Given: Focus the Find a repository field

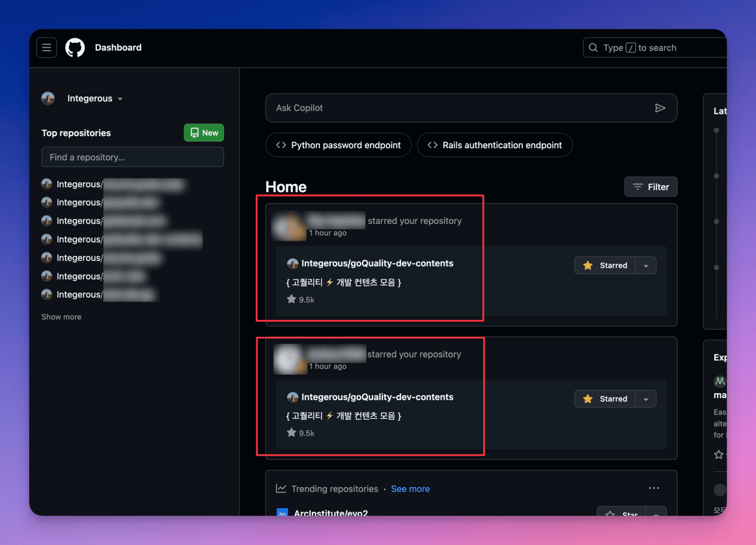Looking at the screenshot, I should click(133, 158).
